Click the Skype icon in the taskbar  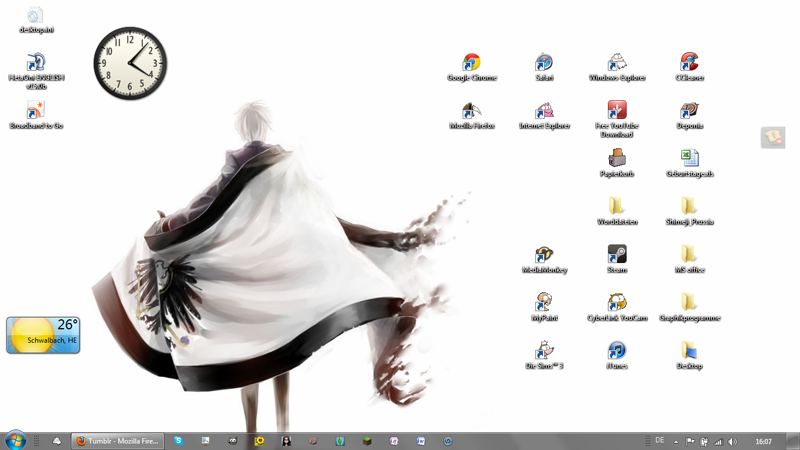tap(179, 441)
